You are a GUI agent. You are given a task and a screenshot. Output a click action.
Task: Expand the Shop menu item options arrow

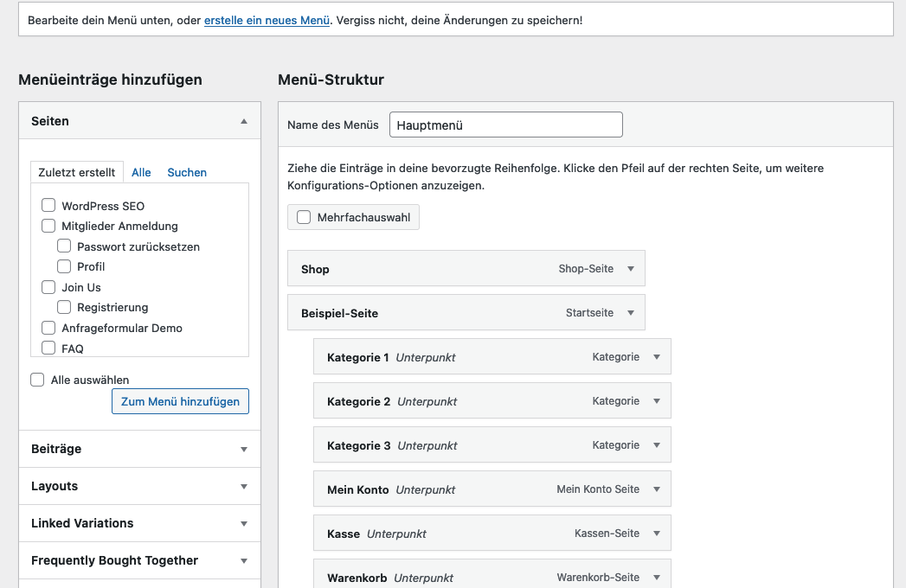(632, 268)
